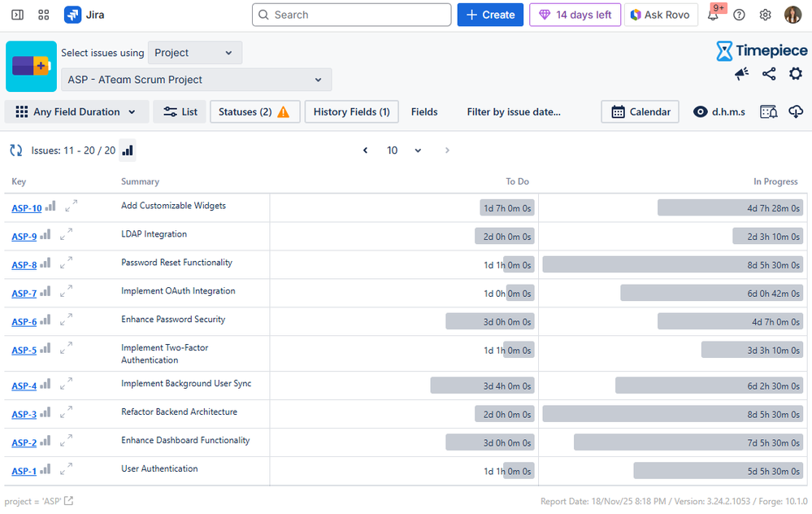The image size is (812, 514).
Task: Click the In Progress bar for ASP-8
Action: [x=672, y=265]
